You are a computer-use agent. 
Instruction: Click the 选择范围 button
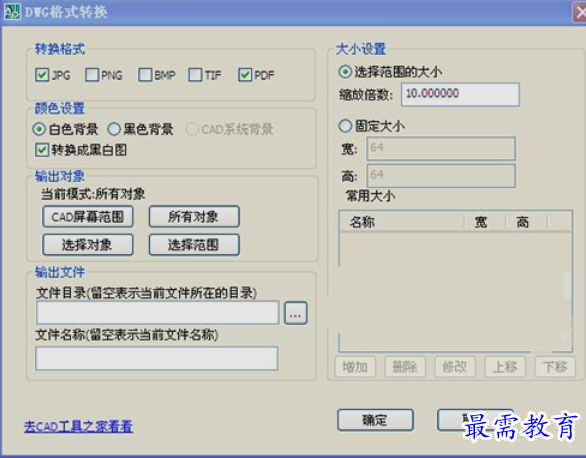click(194, 245)
